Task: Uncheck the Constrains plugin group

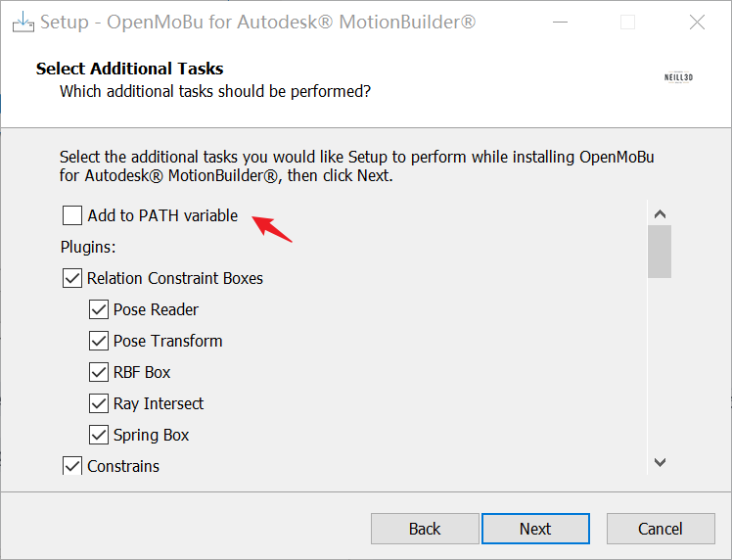Action: click(72, 466)
